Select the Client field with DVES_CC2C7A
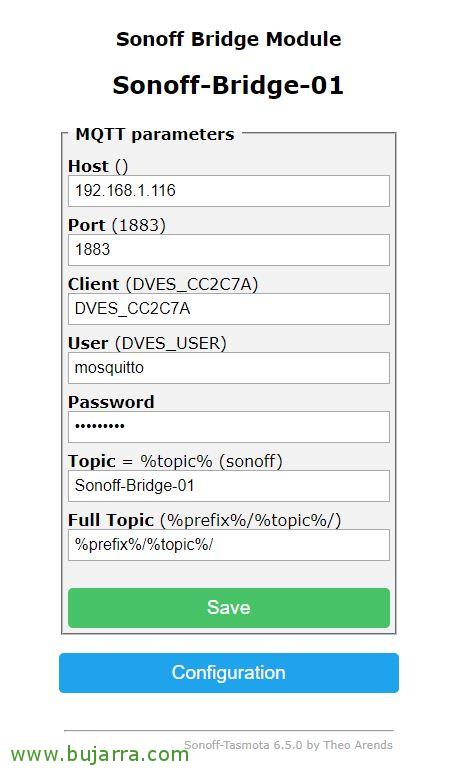 pyautogui.click(x=229, y=308)
